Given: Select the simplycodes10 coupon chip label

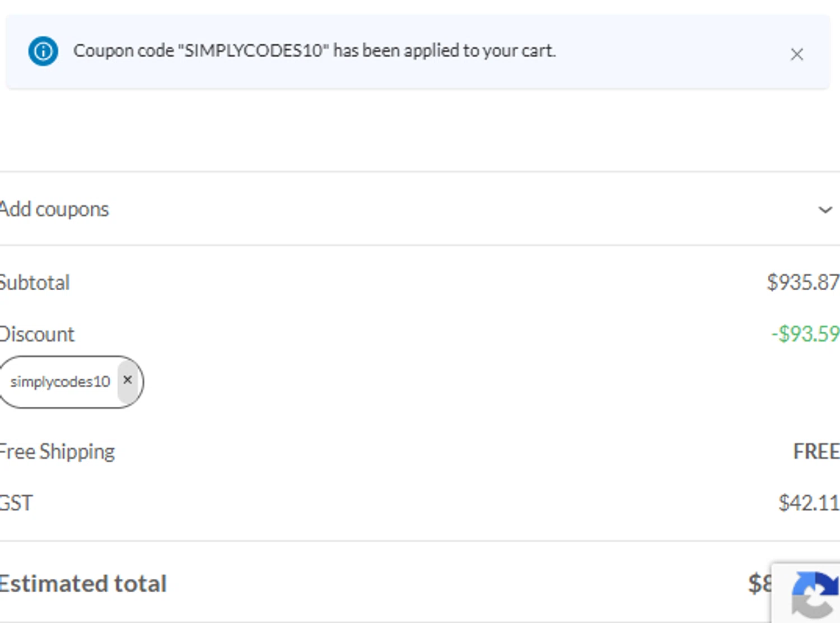Looking at the screenshot, I should click(x=60, y=382).
